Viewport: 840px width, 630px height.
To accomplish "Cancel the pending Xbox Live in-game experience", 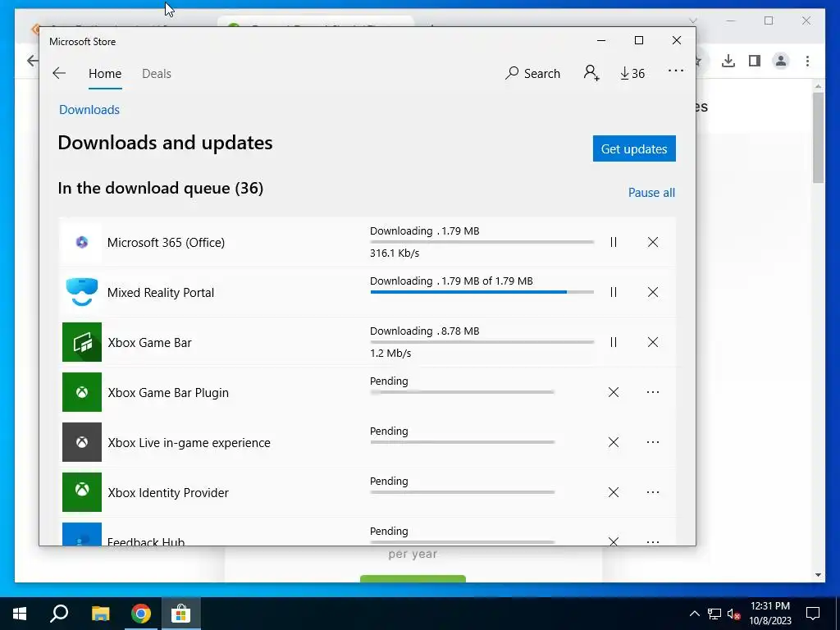I will (x=614, y=442).
